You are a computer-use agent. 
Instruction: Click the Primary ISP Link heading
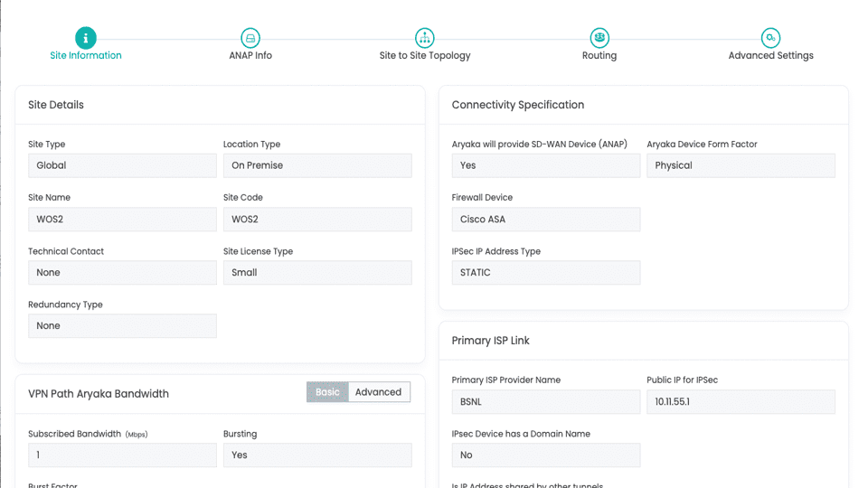pos(490,341)
